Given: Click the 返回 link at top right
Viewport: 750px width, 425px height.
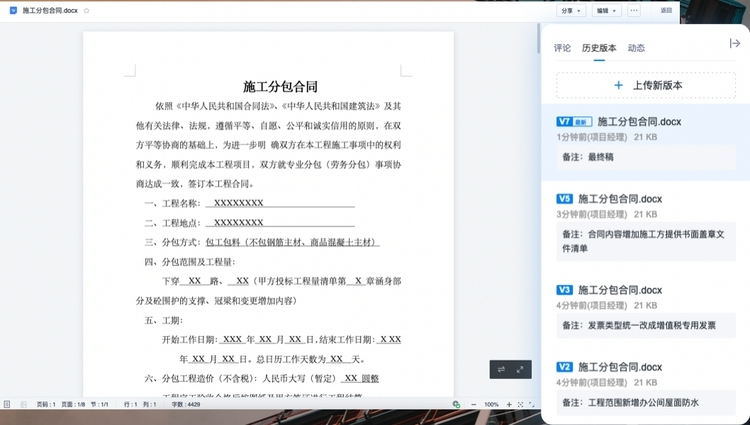Looking at the screenshot, I should tap(667, 10).
